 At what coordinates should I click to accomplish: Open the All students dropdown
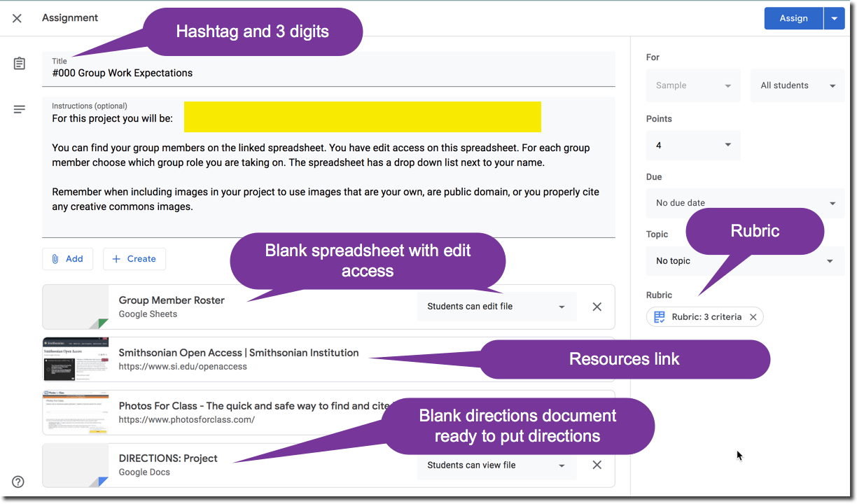pos(797,85)
